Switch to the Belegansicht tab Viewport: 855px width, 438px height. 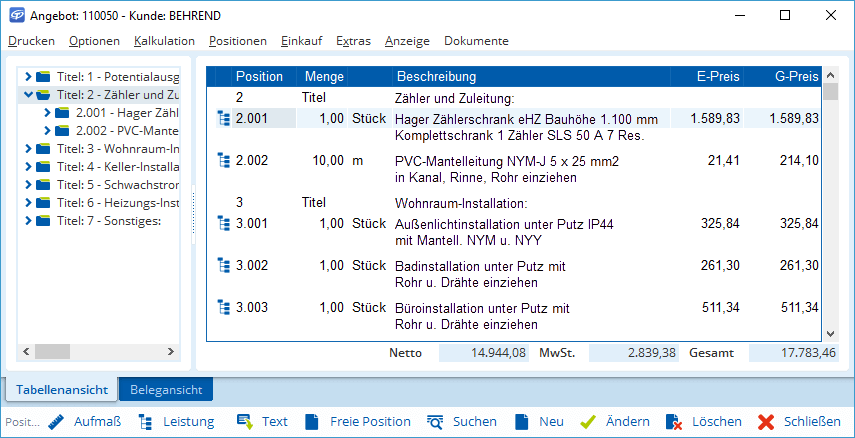tap(164, 390)
